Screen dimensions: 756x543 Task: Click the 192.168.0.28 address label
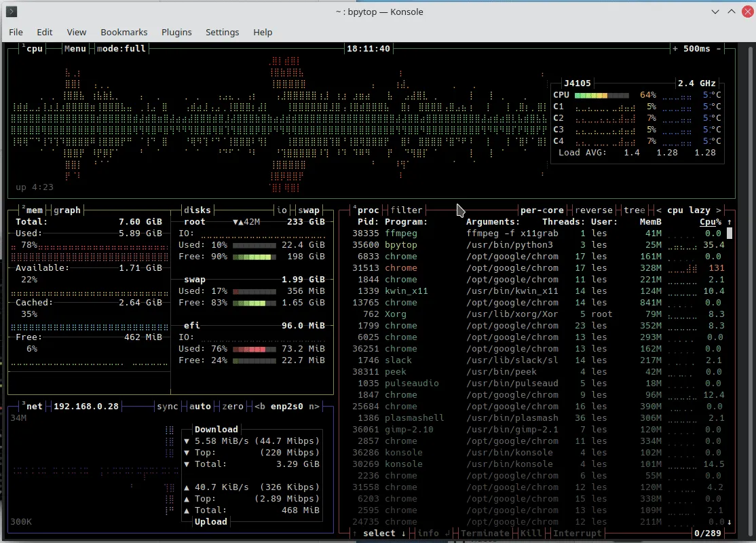click(86, 406)
